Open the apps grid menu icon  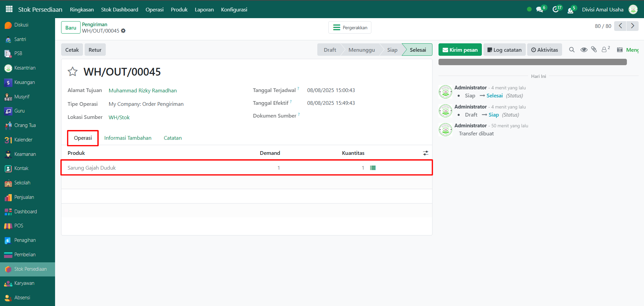[9, 9]
